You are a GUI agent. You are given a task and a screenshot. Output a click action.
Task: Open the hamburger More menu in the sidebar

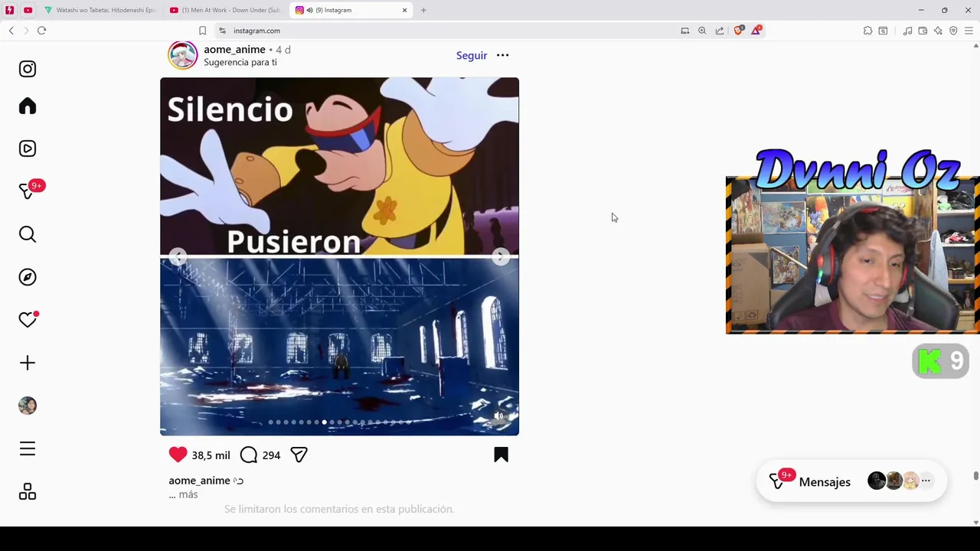coord(28,448)
